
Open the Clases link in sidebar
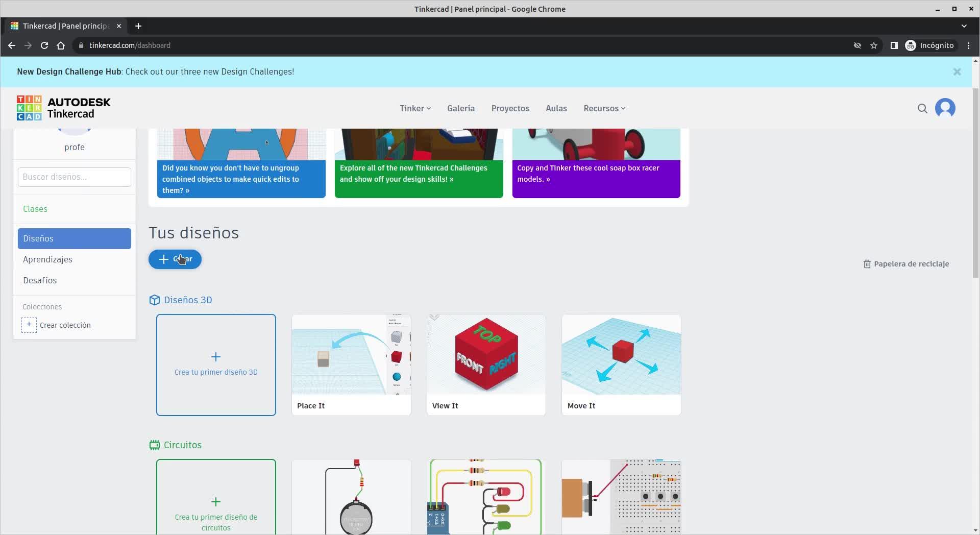coord(35,209)
